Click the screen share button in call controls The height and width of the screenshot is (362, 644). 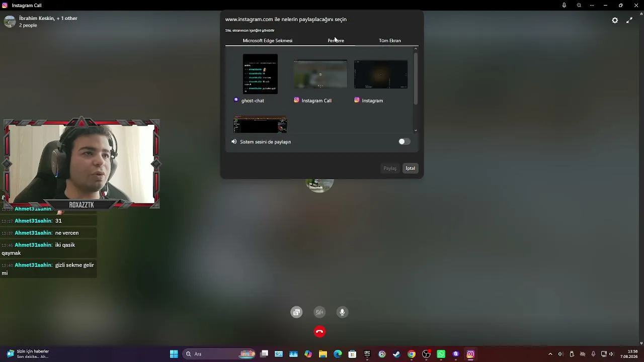tap(297, 312)
